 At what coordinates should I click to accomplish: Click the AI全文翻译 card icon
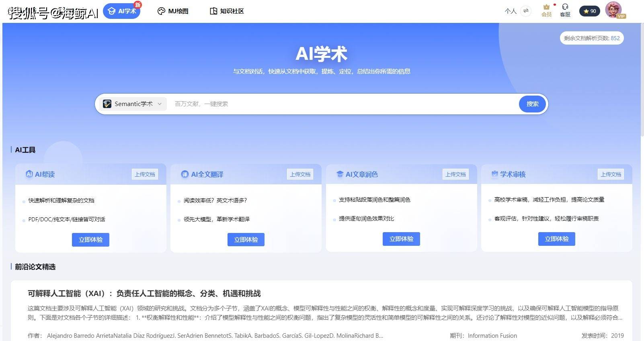click(x=185, y=174)
